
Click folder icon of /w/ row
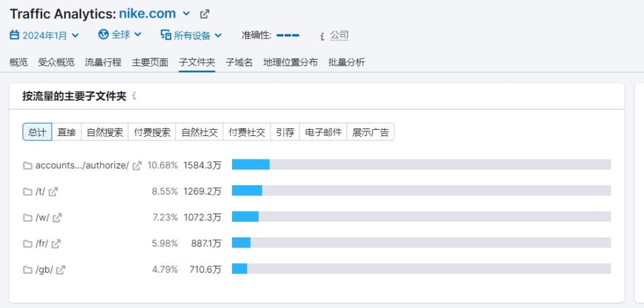pyautogui.click(x=28, y=217)
